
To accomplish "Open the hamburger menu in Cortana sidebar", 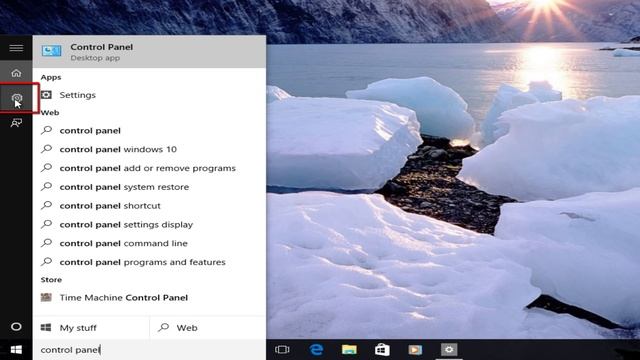I will 16,48.
